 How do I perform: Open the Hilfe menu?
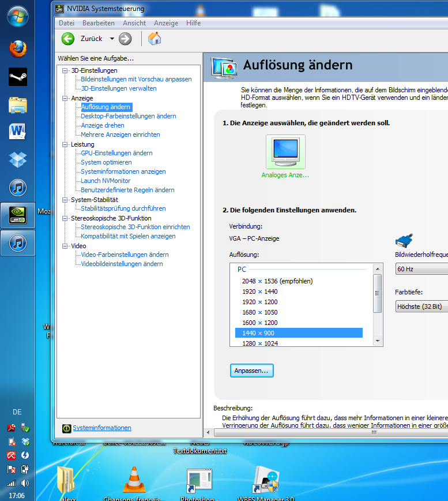click(193, 23)
